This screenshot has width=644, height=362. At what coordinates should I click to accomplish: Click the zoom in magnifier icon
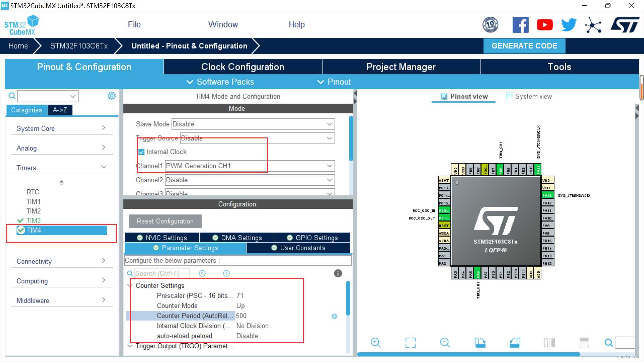pos(375,343)
